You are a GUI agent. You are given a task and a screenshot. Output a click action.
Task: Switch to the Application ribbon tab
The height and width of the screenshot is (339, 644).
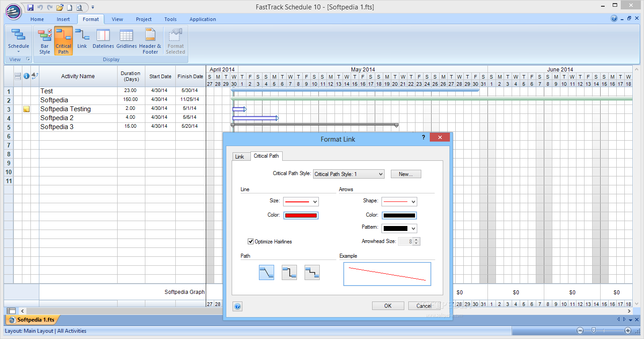pyautogui.click(x=203, y=19)
